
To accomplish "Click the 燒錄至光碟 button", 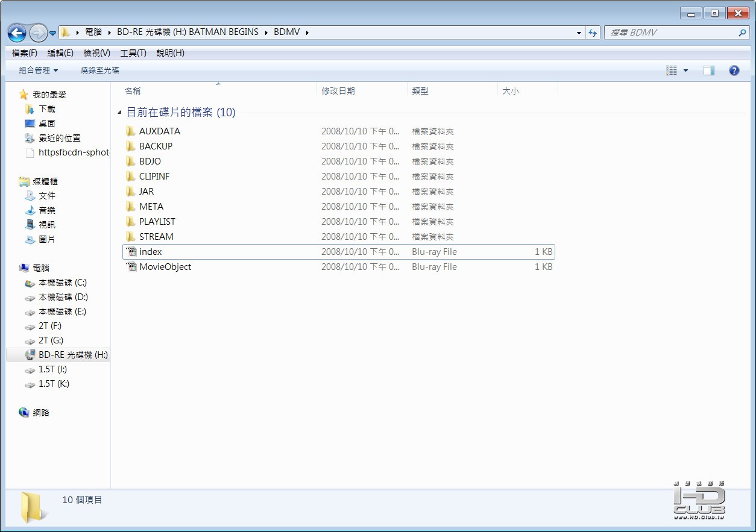I will coord(100,70).
